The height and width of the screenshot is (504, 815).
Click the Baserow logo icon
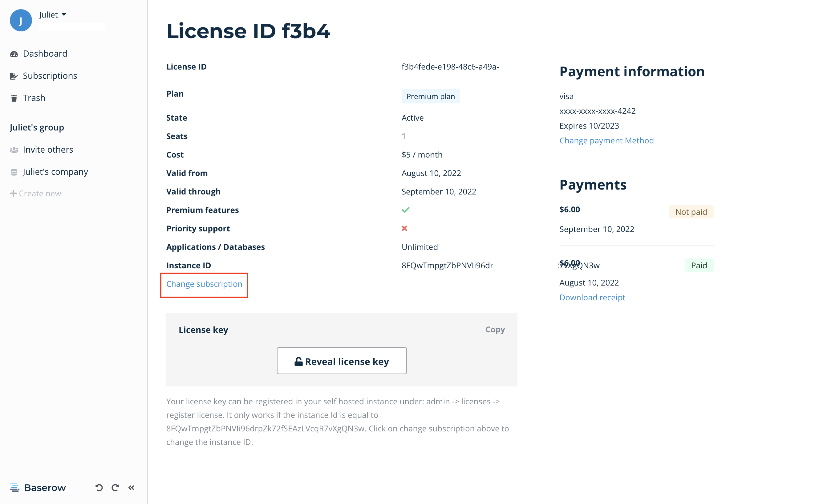point(14,488)
